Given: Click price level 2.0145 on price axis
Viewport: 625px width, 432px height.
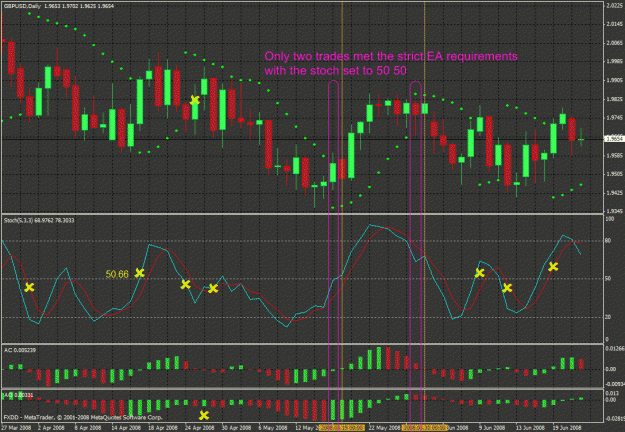Looking at the screenshot, I should (615, 24).
